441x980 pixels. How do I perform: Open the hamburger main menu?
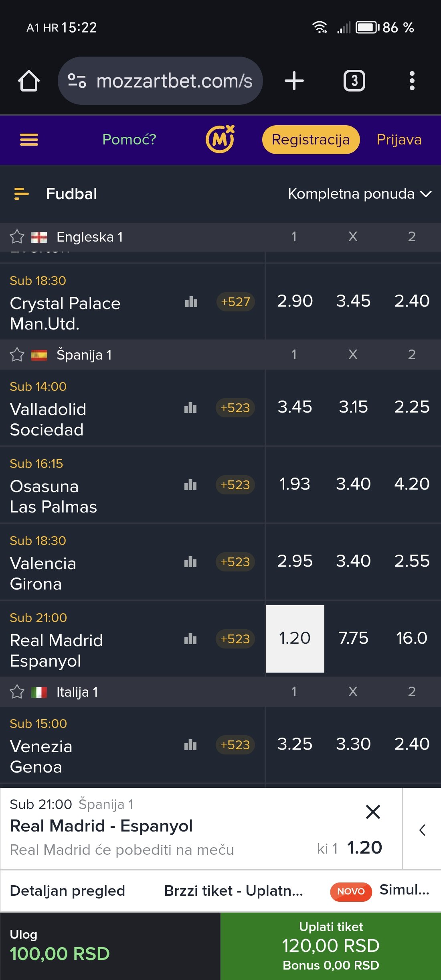(29, 140)
